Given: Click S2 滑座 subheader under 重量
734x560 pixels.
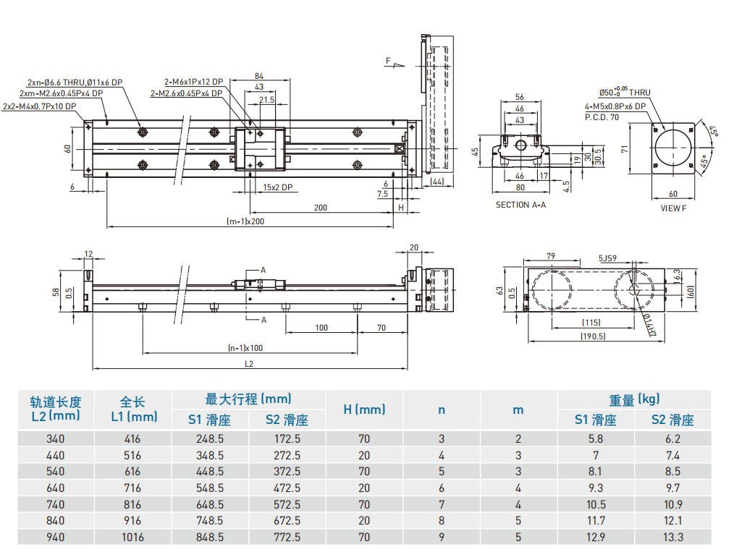Looking at the screenshot, I should coord(672,420).
